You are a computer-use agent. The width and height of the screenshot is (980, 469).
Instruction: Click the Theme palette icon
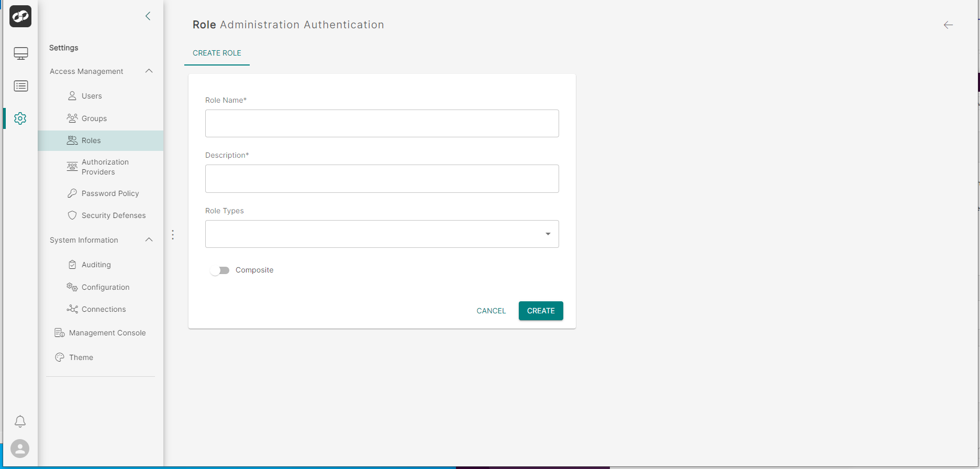60,357
